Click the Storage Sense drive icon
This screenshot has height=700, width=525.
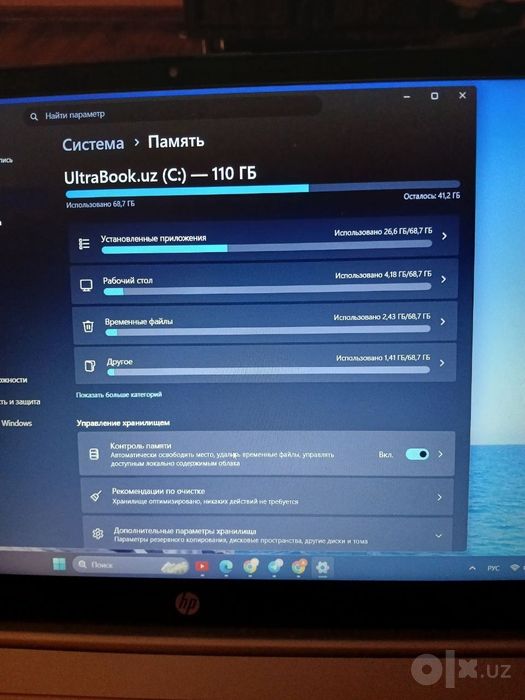tap(94, 454)
